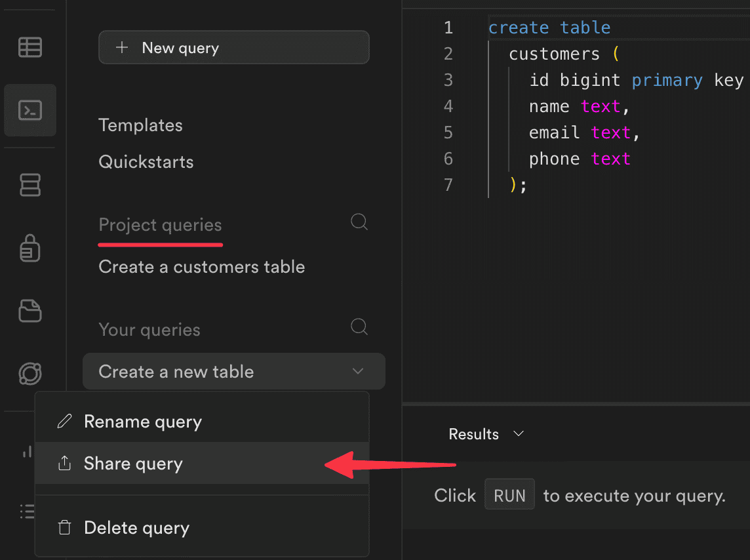Open the Table Editor from the sidebar

[30, 47]
